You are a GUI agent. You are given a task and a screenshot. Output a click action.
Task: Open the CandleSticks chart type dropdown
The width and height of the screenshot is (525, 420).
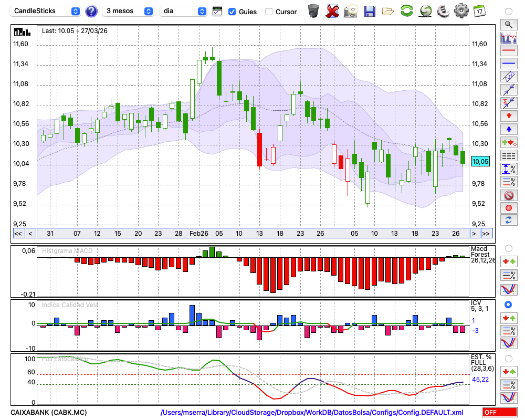46,11
